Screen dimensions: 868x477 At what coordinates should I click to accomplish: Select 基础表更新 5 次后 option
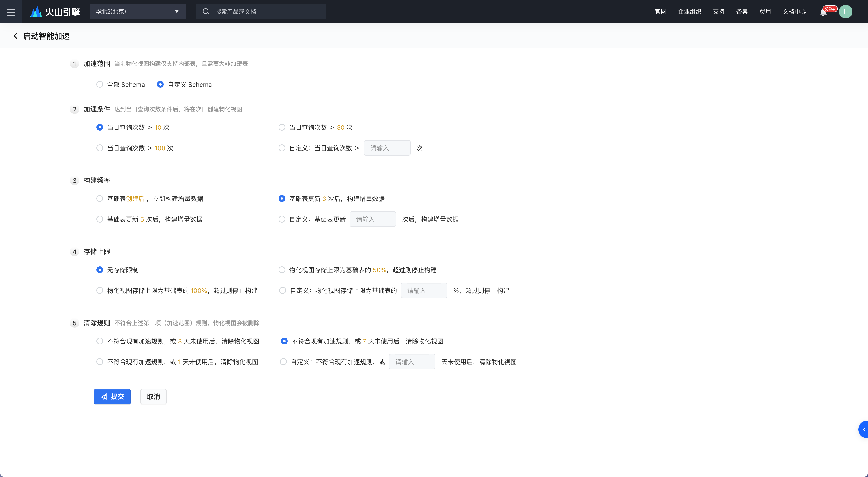click(x=100, y=219)
